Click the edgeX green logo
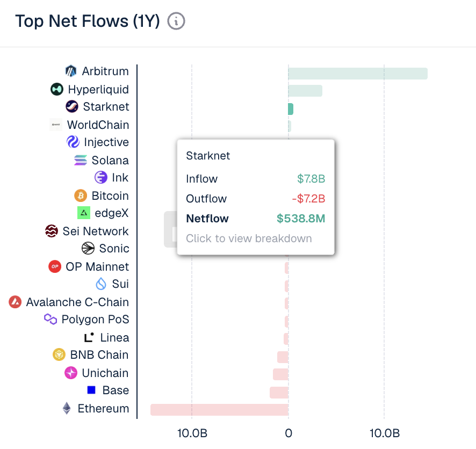 click(84, 213)
